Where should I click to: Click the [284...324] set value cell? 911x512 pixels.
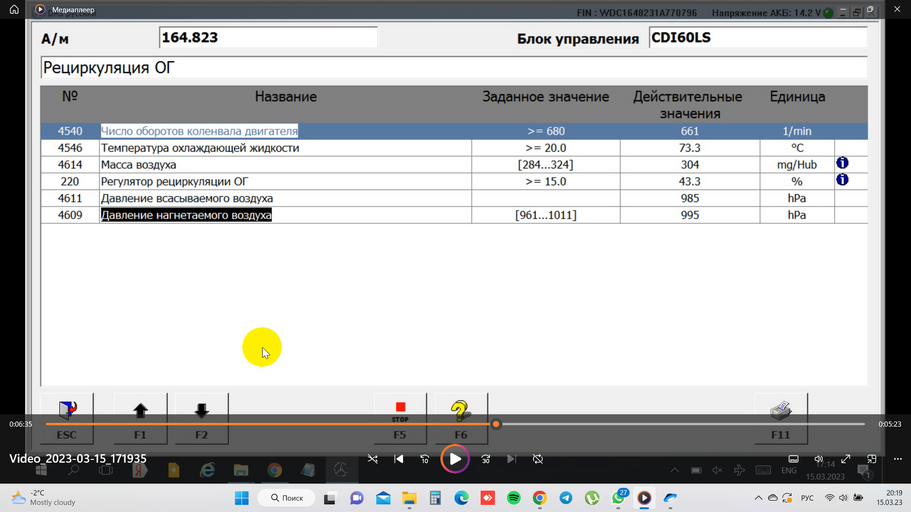[x=546, y=164]
